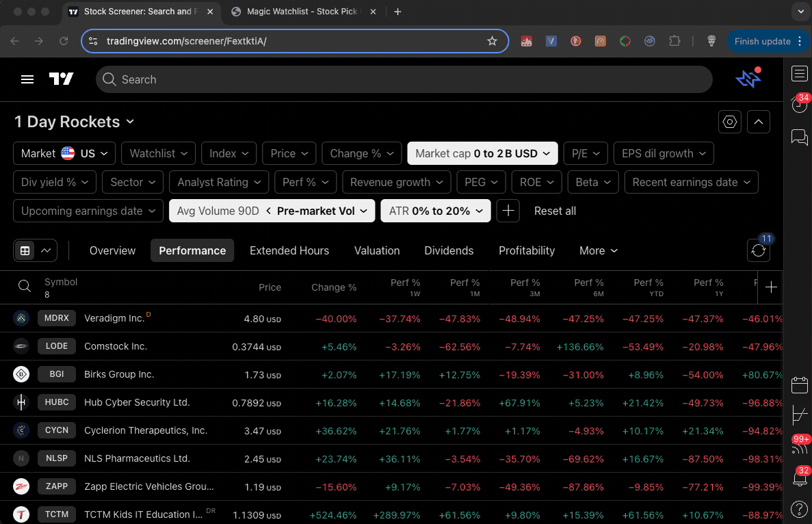Open the Market cap filter dropdown
Viewport: 812px width, 524px height.
(x=482, y=153)
